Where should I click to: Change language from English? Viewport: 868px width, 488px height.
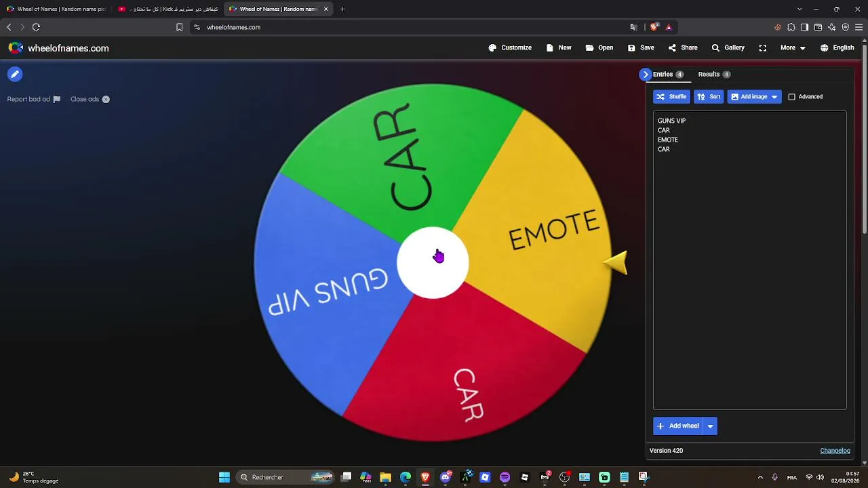click(x=837, y=48)
